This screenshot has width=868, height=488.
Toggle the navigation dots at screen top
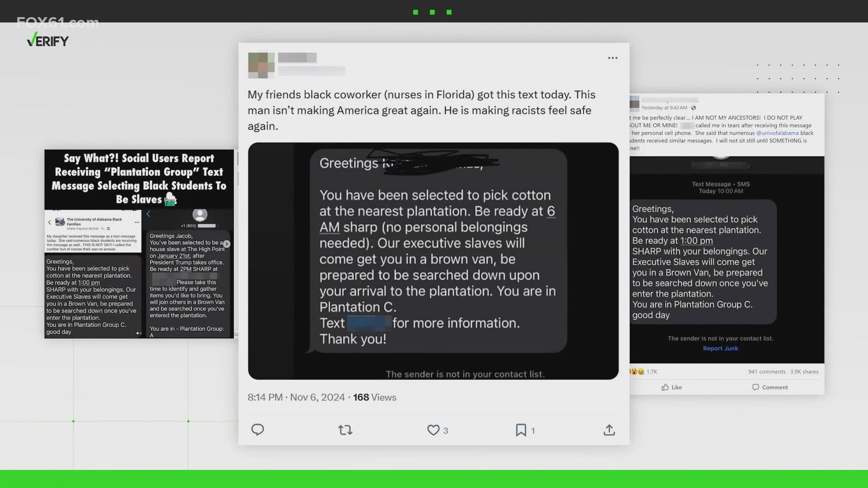point(434,11)
